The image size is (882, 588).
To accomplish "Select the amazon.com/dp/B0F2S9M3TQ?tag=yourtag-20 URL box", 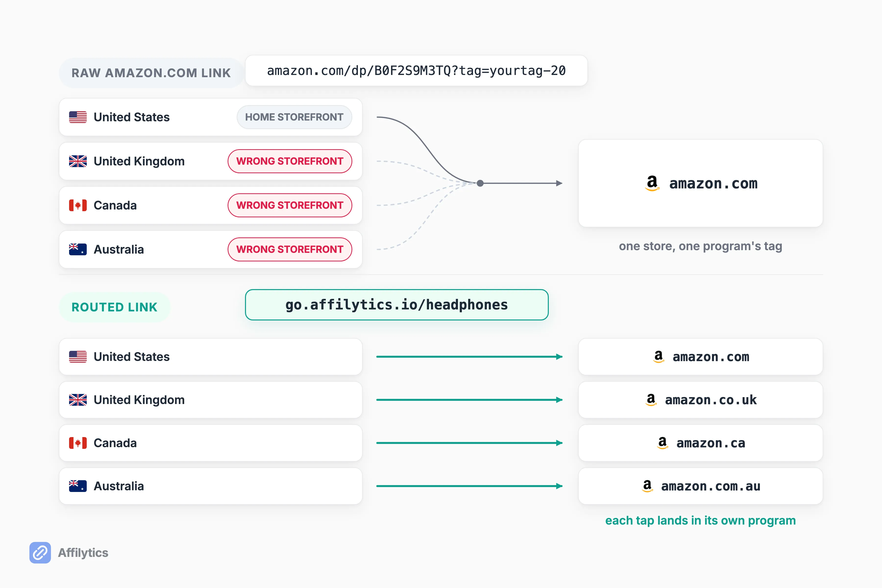I will pyautogui.click(x=416, y=71).
